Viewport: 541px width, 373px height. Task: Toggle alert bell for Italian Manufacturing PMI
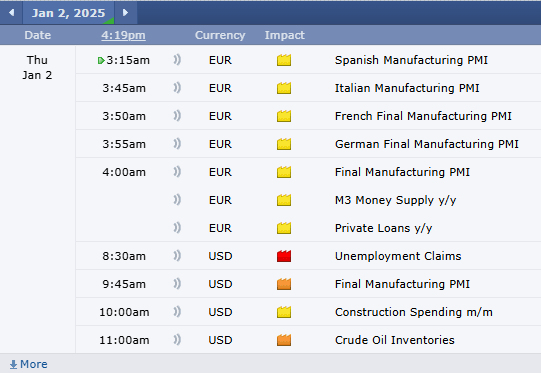177,88
